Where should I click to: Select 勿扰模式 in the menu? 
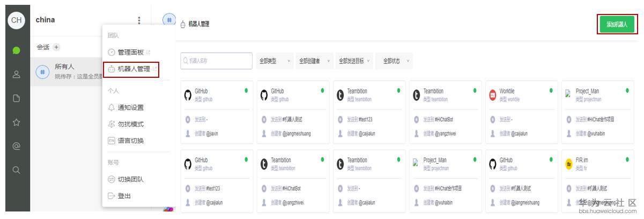pyautogui.click(x=130, y=124)
